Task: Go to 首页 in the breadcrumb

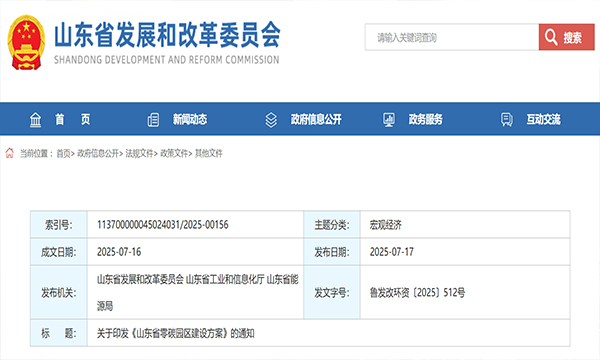Action: tap(63, 153)
